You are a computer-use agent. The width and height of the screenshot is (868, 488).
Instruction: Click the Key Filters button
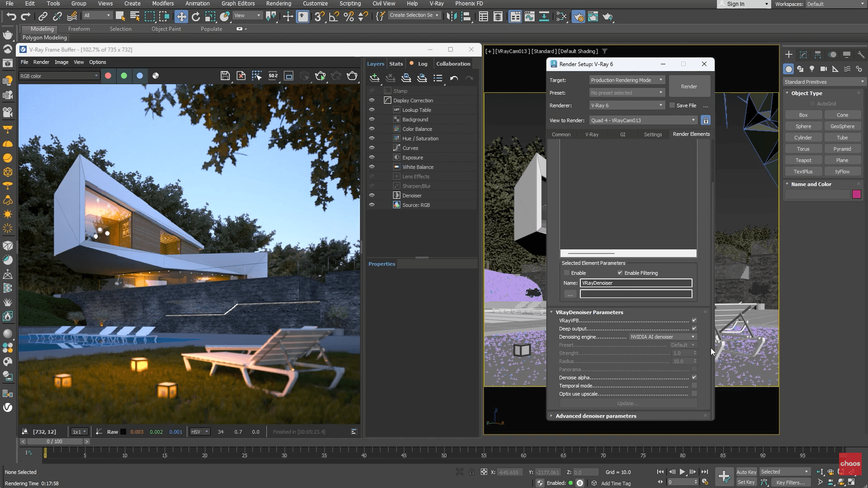click(790, 483)
